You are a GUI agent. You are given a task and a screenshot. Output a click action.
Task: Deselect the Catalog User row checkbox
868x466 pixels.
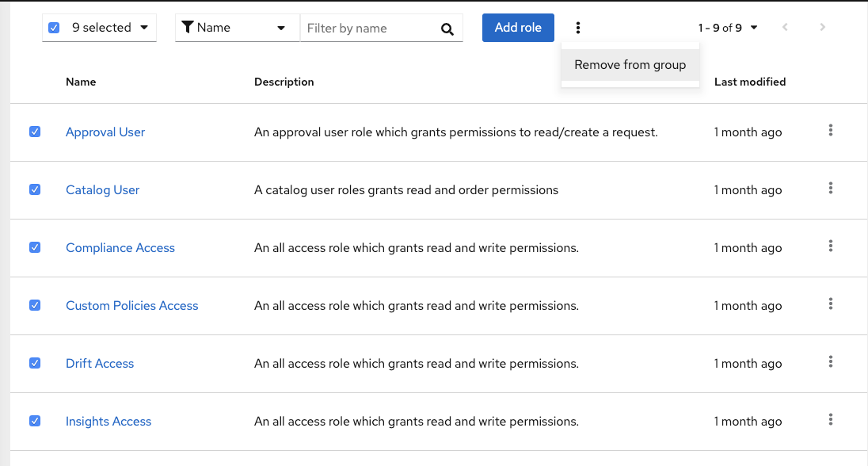pos(35,190)
